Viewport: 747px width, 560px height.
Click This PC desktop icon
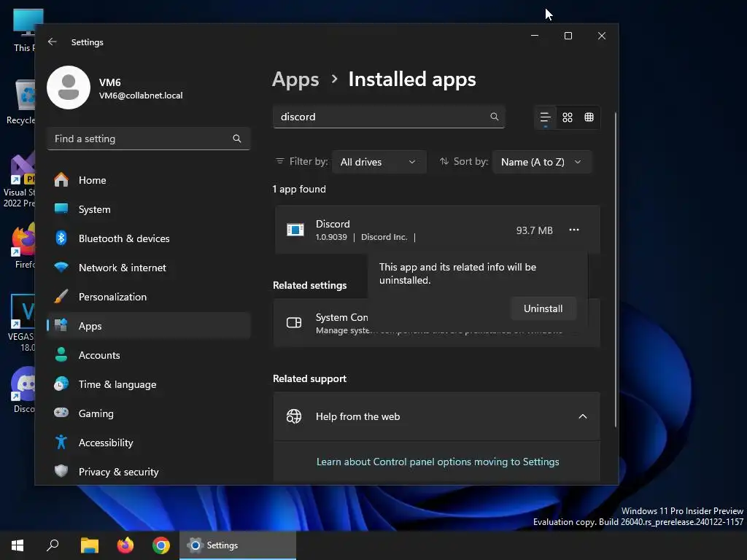(25, 31)
